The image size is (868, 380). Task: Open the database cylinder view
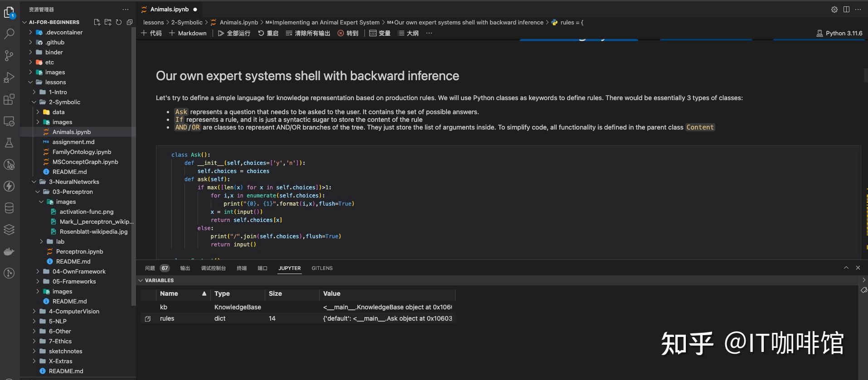(9, 208)
